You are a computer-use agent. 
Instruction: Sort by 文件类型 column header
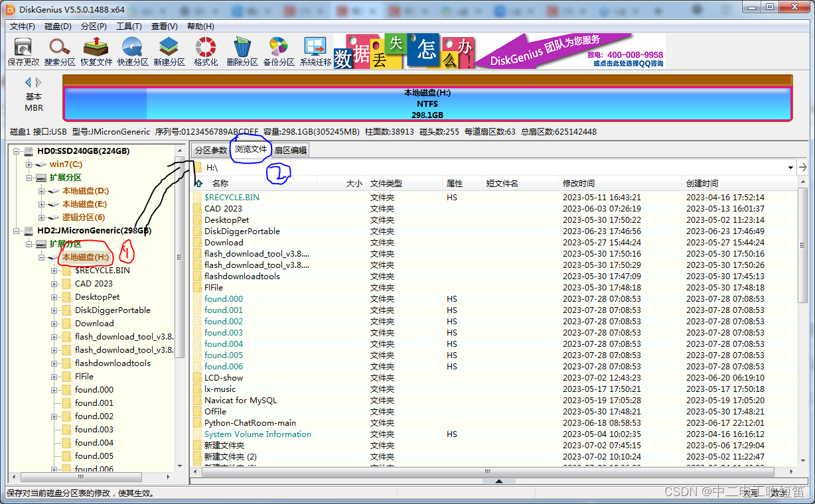(x=386, y=184)
